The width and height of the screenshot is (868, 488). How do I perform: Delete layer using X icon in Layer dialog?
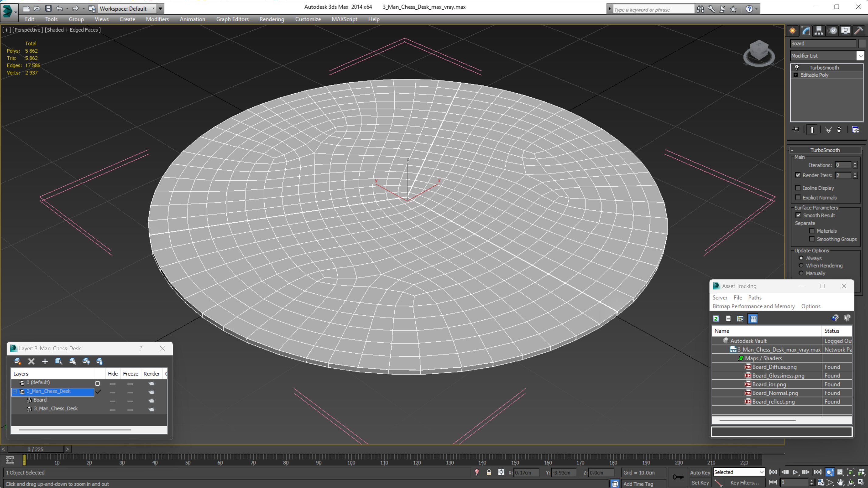tap(31, 362)
